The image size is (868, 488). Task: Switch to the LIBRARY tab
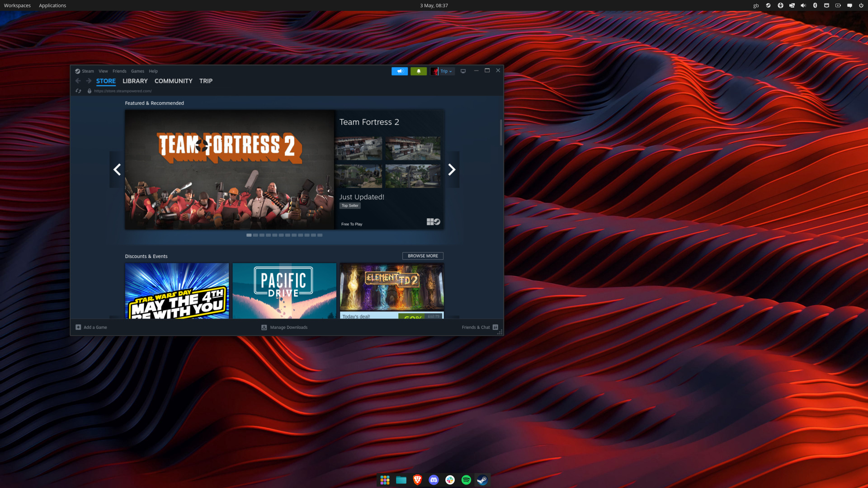tap(135, 81)
